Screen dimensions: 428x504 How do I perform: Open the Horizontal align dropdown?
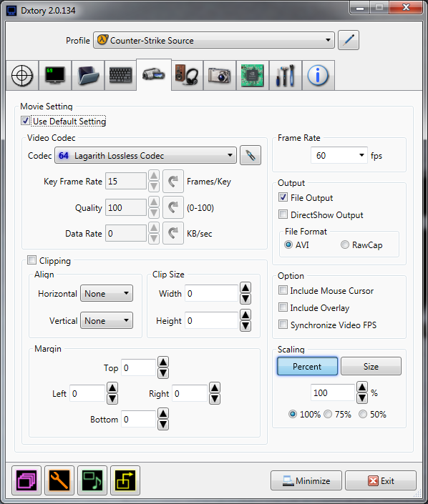pos(107,293)
